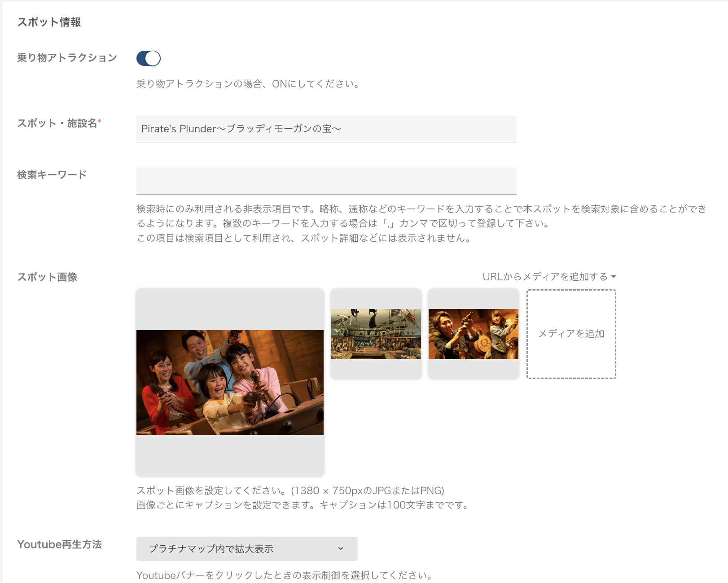
Task: Focus the 検索キーワード input field
Action: (x=326, y=181)
